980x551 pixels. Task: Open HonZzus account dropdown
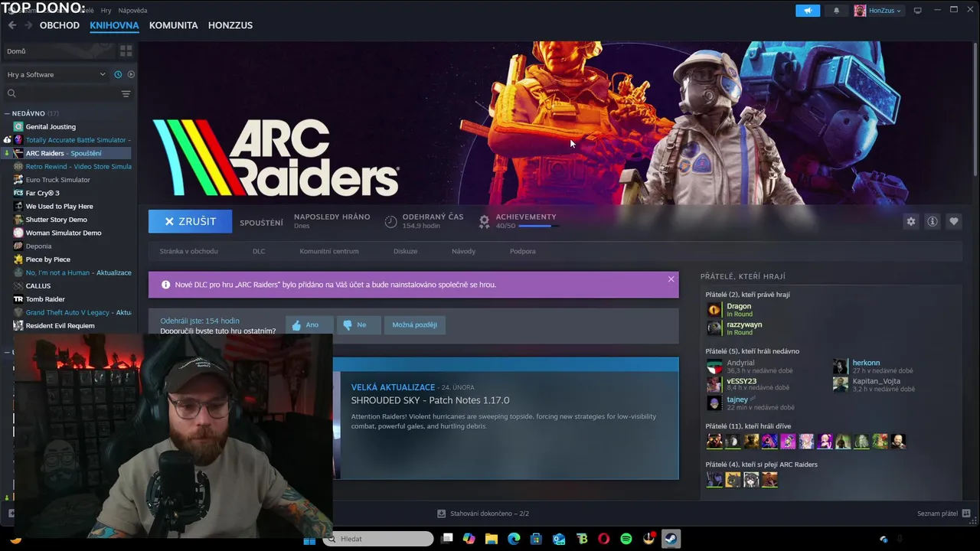(x=878, y=11)
